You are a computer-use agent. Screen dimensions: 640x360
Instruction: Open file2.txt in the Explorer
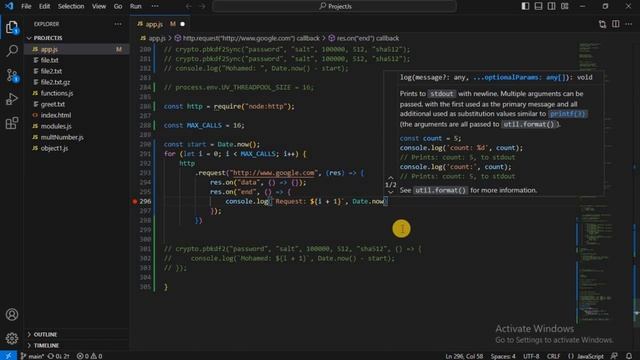[77, 71]
